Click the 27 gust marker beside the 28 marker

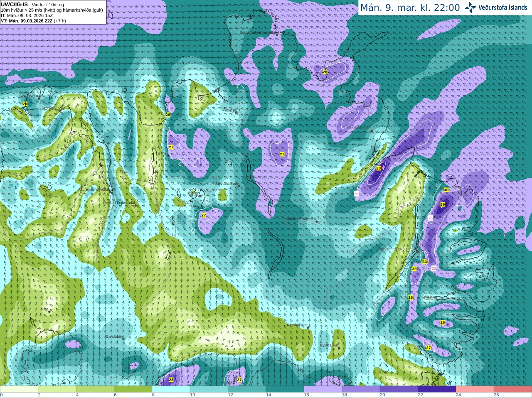click(239, 380)
